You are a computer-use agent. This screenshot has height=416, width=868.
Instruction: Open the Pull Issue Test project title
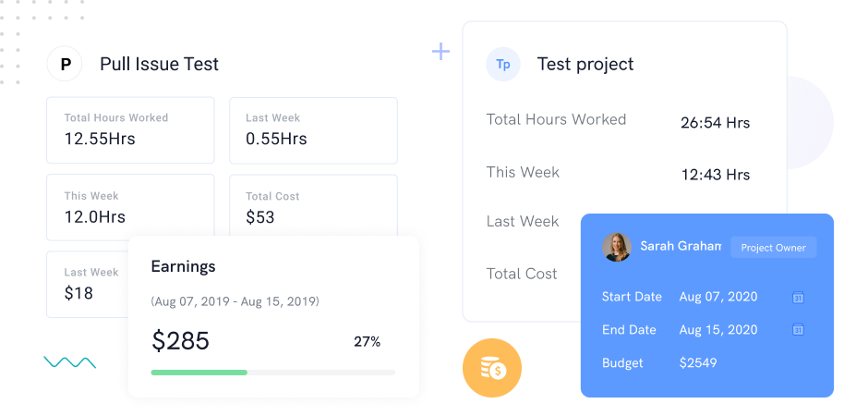pos(159,65)
